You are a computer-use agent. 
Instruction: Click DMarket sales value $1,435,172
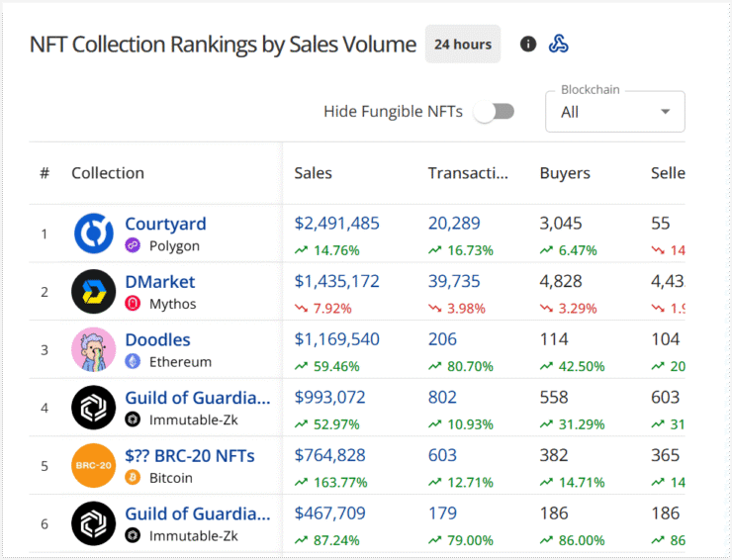coord(336,281)
